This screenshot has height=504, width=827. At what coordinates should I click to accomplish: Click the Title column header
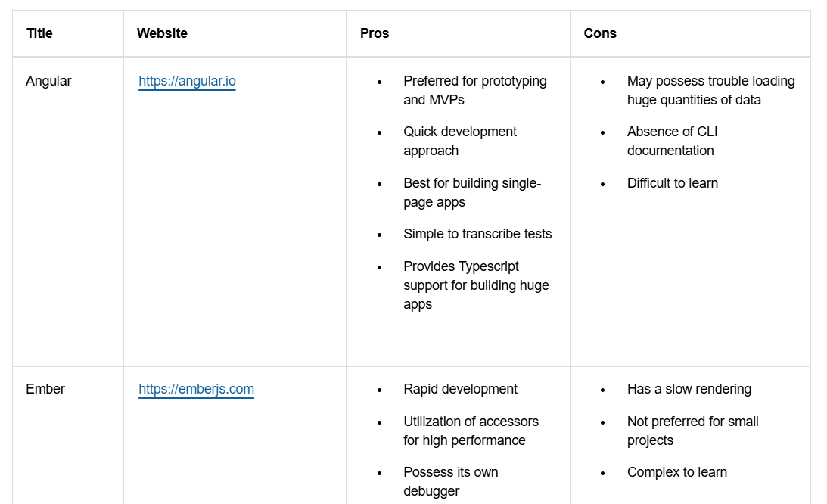39,33
